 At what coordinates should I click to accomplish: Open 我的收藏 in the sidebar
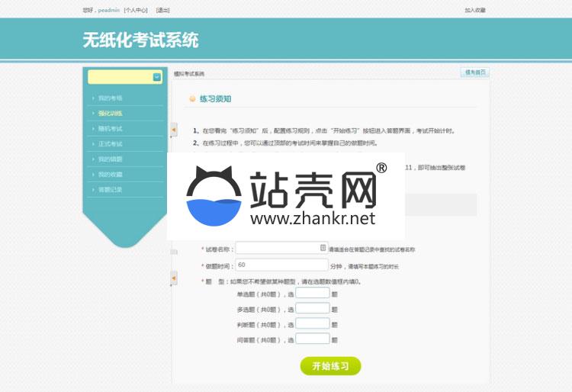coord(111,175)
